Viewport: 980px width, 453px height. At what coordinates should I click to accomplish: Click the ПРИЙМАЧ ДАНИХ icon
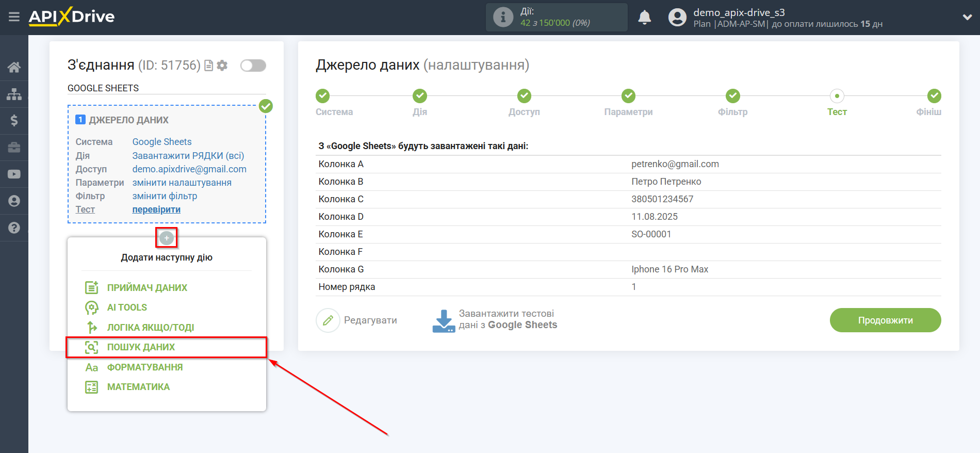point(91,287)
